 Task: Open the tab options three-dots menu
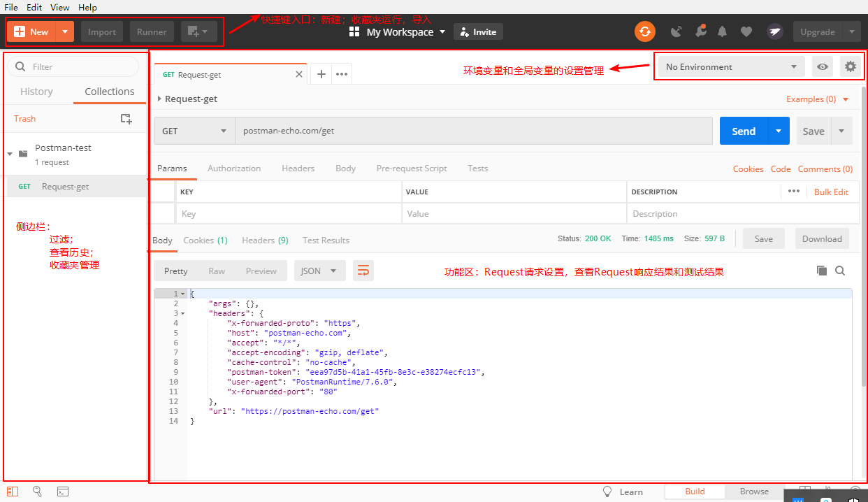click(x=342, y=74)
